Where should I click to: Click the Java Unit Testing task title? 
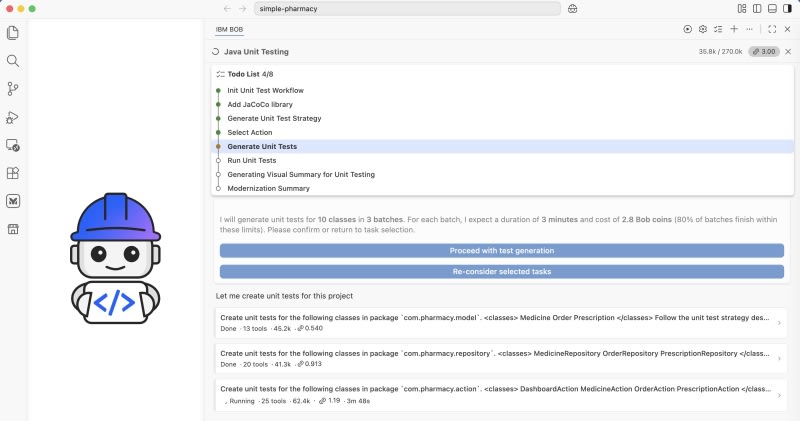click(256, 52)
